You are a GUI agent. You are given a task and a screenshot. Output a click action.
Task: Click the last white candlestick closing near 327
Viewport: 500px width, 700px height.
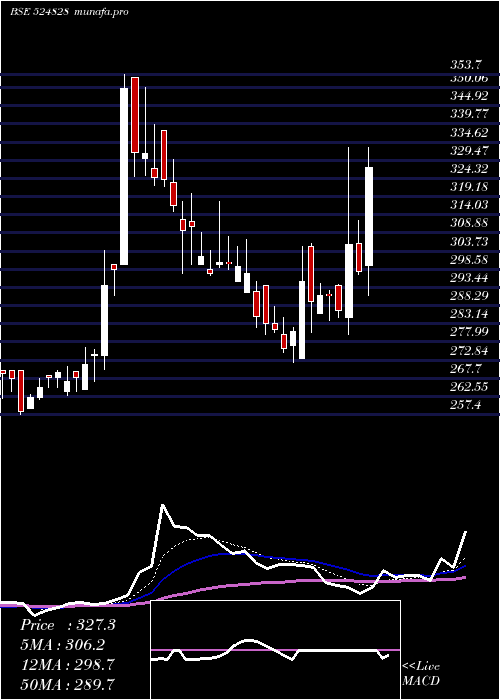click(x=369, y=217)
